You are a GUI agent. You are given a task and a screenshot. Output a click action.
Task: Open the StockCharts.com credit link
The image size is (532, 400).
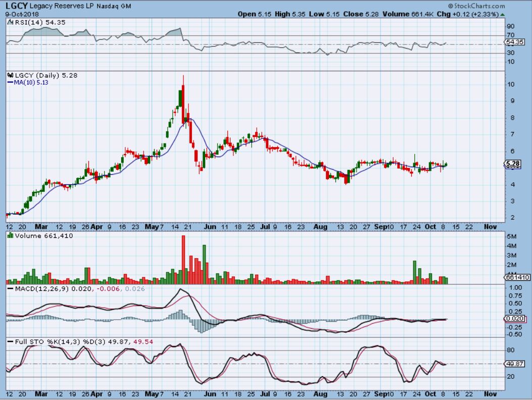click(x=476, y=6)
